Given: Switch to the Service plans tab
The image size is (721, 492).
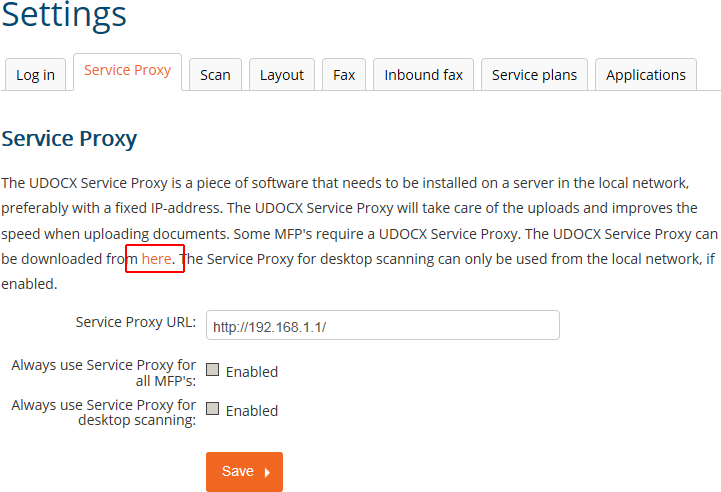Looking at the screenshot, I should coord(534,74).
